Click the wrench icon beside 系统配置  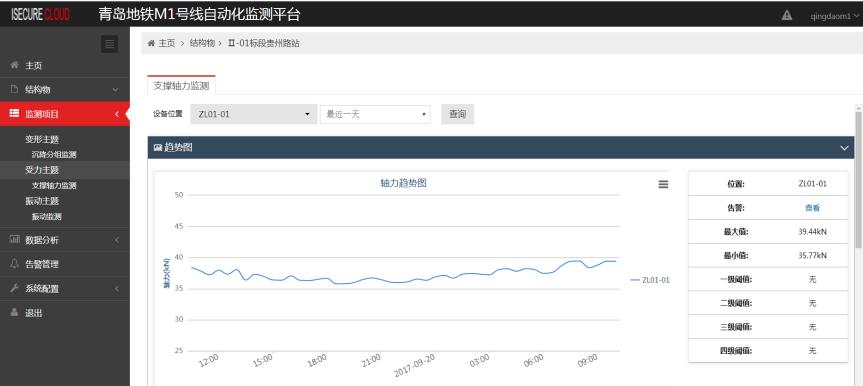tap(15, 288)
